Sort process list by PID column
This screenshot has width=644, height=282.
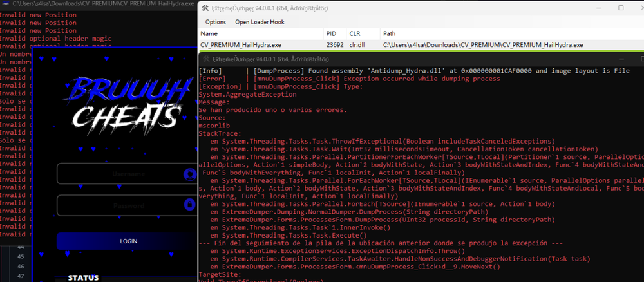pyautogui.click(x=331, y=33)
